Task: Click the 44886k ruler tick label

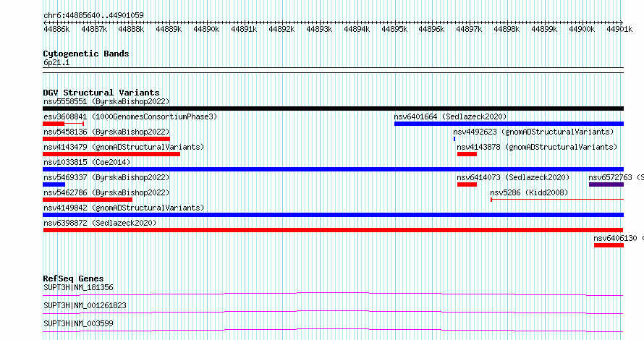Action: [56, 29]
